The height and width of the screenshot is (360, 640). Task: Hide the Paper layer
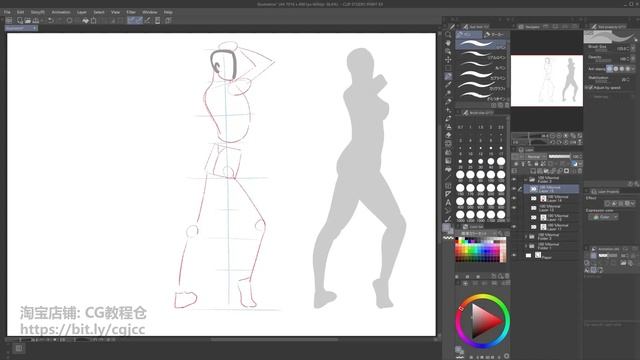pos(514,256)
